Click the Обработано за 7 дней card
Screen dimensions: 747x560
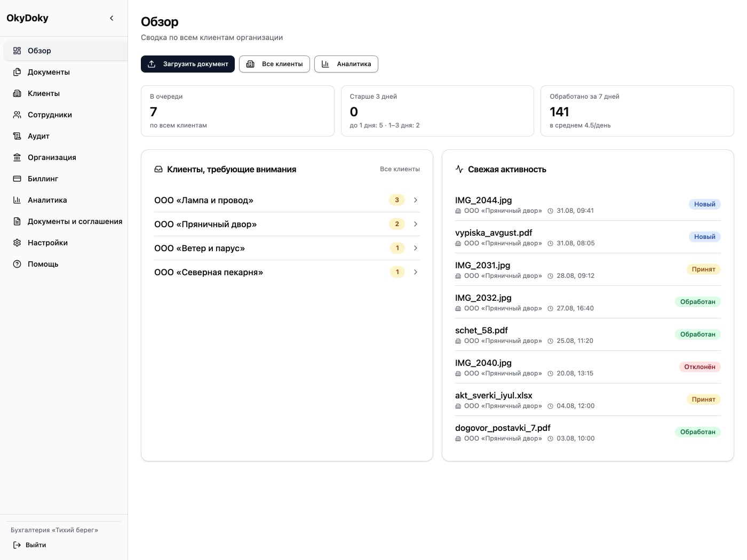(x=637, y=111)
